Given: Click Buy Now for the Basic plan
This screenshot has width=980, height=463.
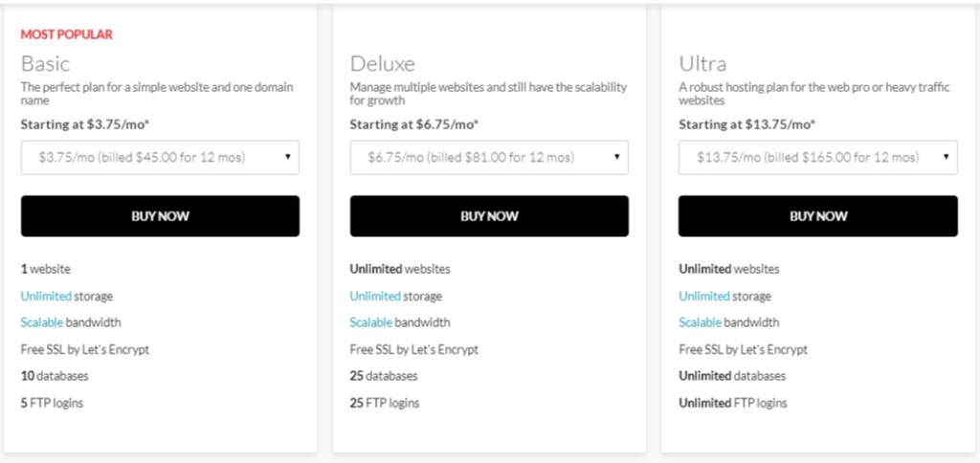Looking at the screenshot, I should pos(160,216).
